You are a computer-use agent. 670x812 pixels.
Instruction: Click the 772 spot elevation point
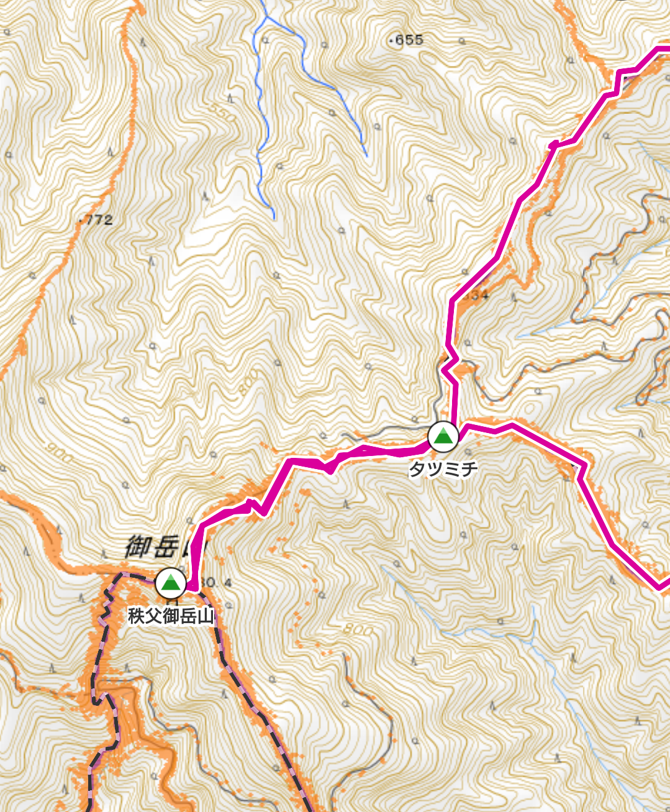(x=96, y=220)
